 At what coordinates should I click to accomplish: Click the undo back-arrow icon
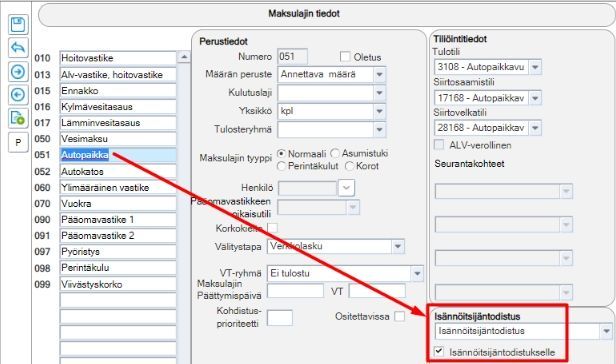(x=18, y=48)
